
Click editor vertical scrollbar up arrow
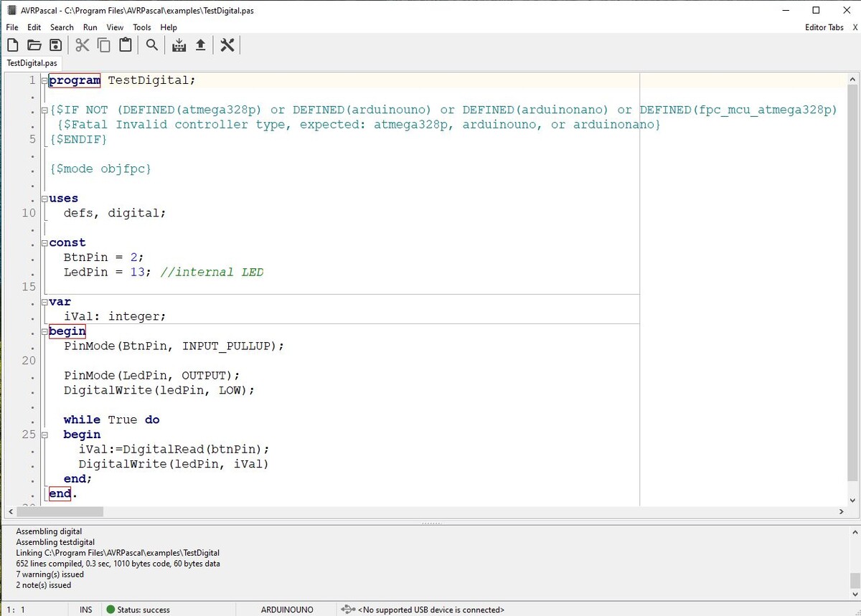(x=852, y=77)
